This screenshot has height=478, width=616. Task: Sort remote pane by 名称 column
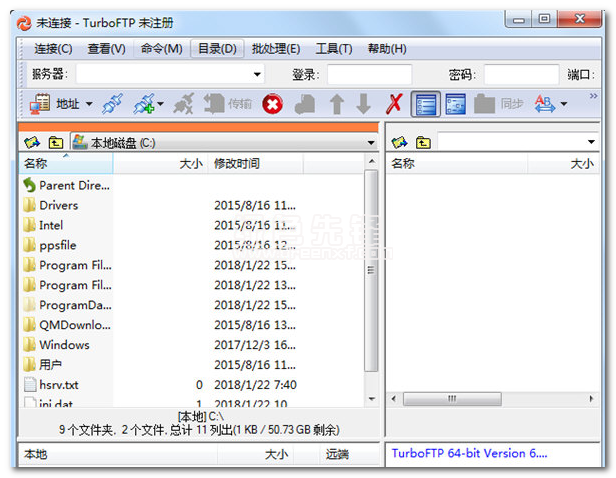tap(456, 163)
